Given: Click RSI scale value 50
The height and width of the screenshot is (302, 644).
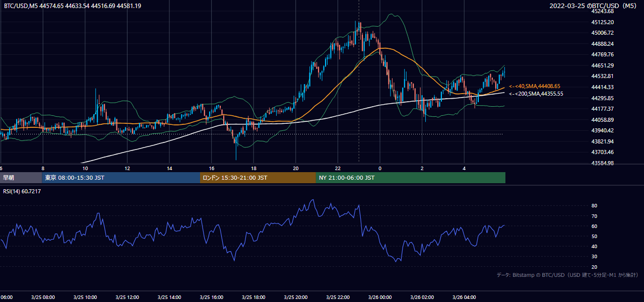Looking at the screenshot, I should [594, 236].
